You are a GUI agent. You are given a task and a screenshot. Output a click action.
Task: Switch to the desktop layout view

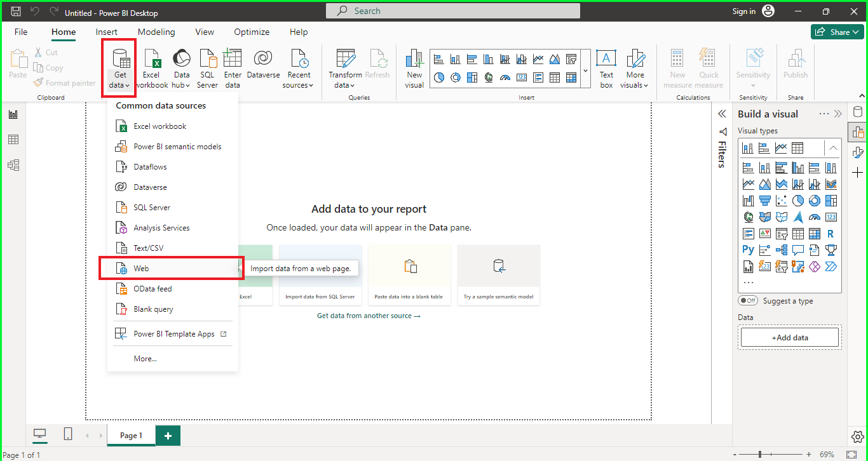point(40,434)
